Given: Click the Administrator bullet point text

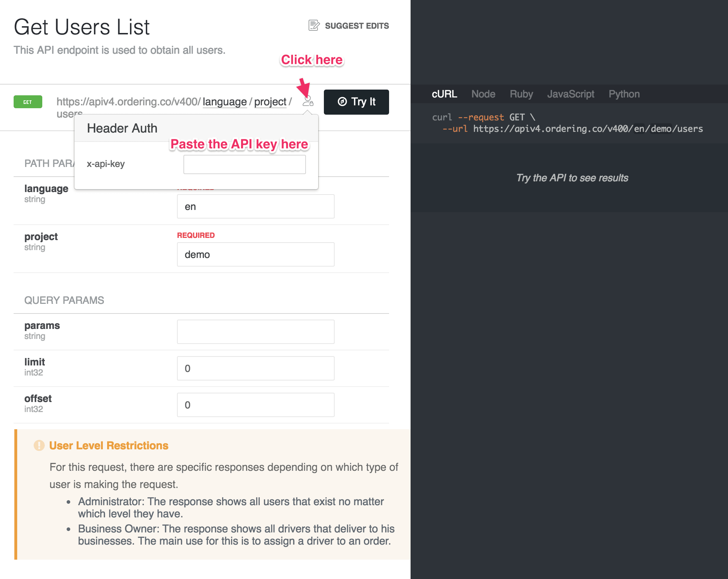Looking at the screenshot, I should point(231,507).
